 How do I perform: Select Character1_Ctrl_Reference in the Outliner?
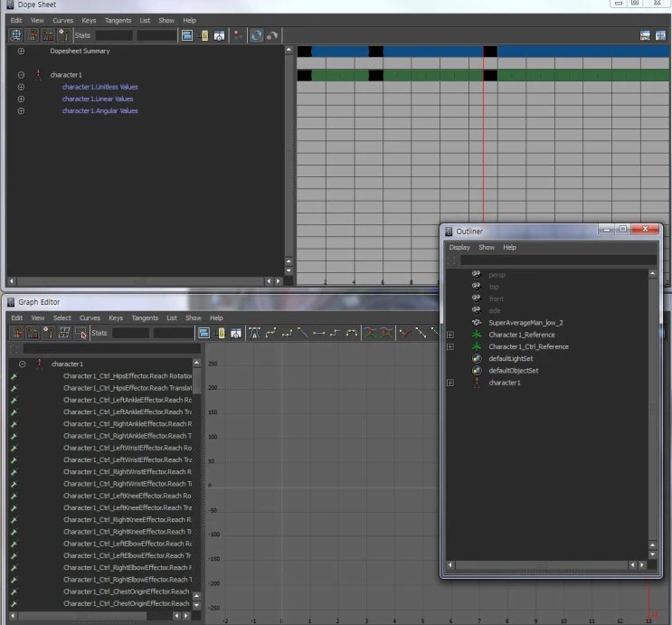coord(528,346)
